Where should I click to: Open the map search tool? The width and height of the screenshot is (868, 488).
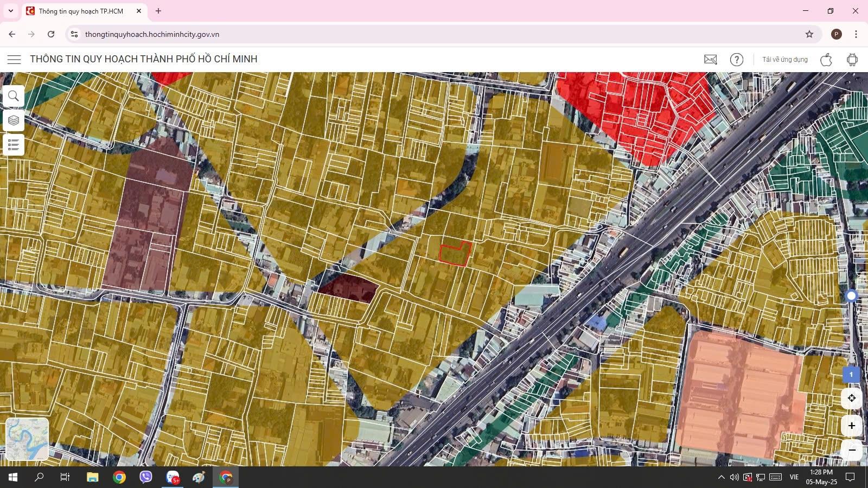(x=14, y=97)
